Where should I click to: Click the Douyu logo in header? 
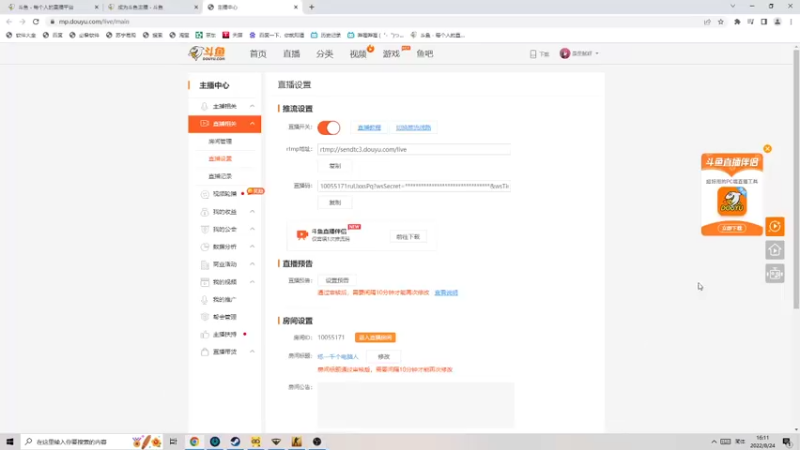pyautogui.click(x=207, y=53)
